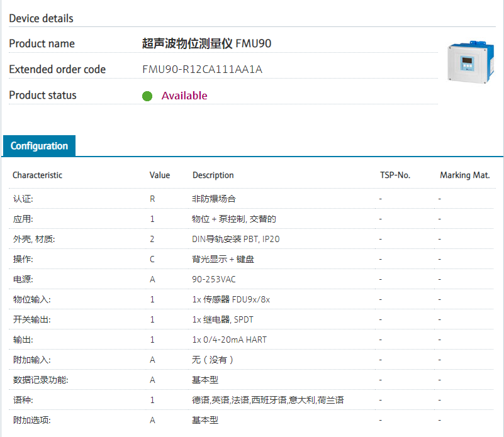Click the 1x 继电器, SPDT switch output text
The image size is (504, 437).
point(223,319)
